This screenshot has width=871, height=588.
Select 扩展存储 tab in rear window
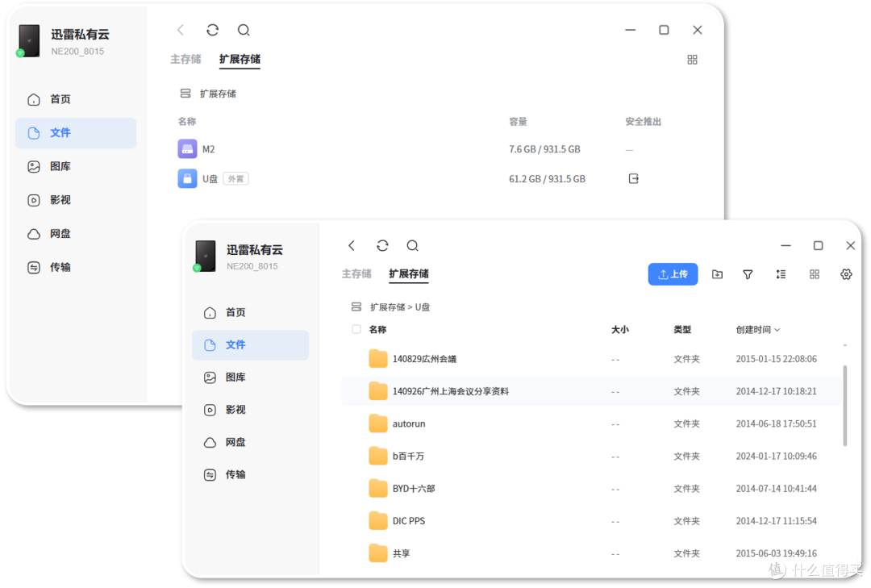pyautogui.click(x=240, y=59)
